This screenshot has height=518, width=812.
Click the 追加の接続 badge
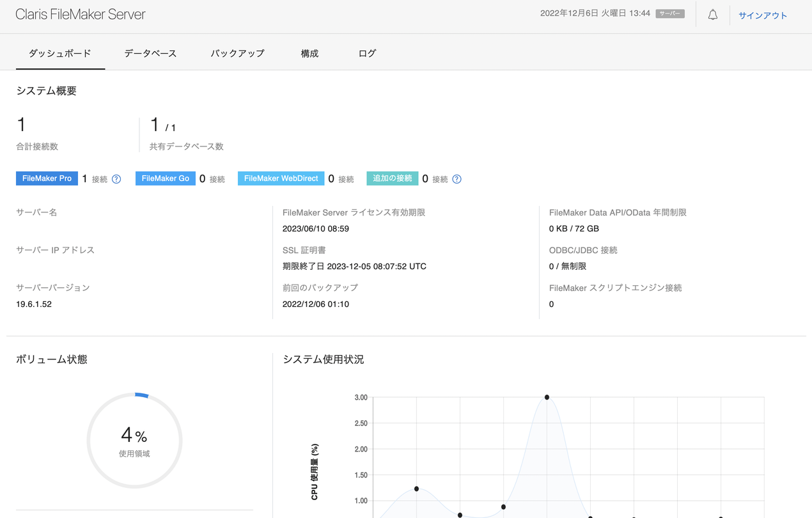393,178
